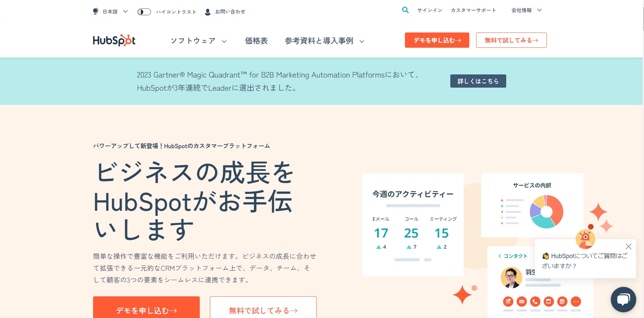Click the コンタクト label
The width and height of the screenshot is (644, 318).
pyautogui.click(x=515, y=256)
